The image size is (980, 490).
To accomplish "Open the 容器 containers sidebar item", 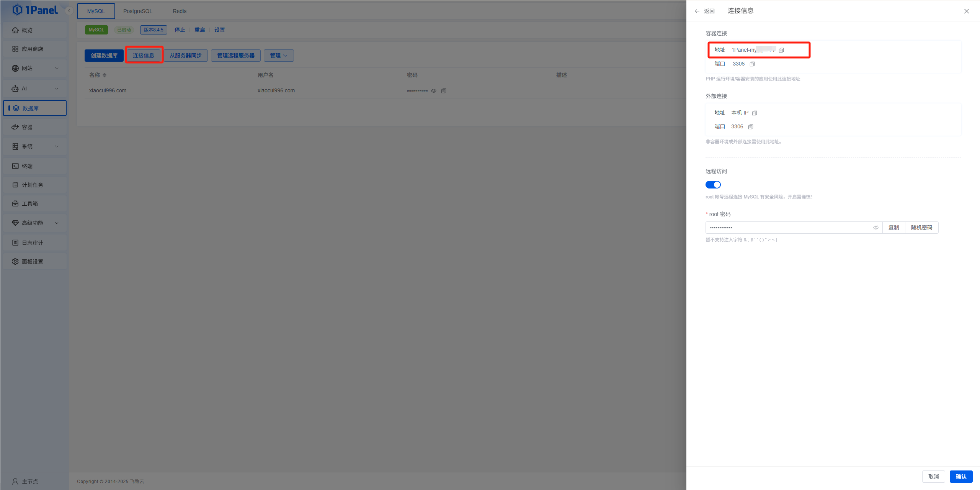I will [x=27, y=127].
